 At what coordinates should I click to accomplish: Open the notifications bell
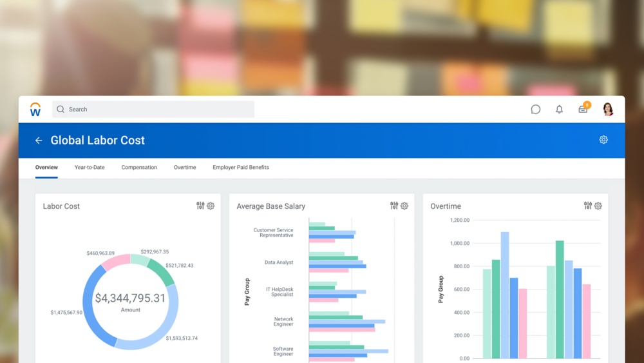(559, 110)
